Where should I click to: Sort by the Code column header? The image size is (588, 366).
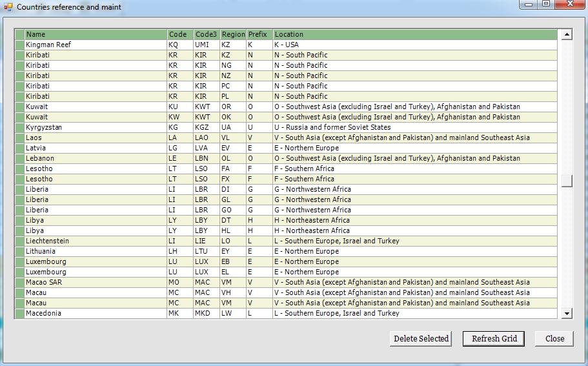pos(180,34)
